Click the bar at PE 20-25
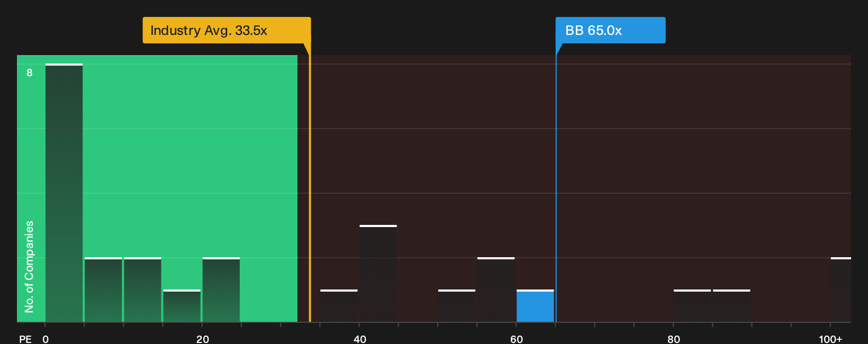The height and width of the screenshot is (344, 868). click(221, 289)
